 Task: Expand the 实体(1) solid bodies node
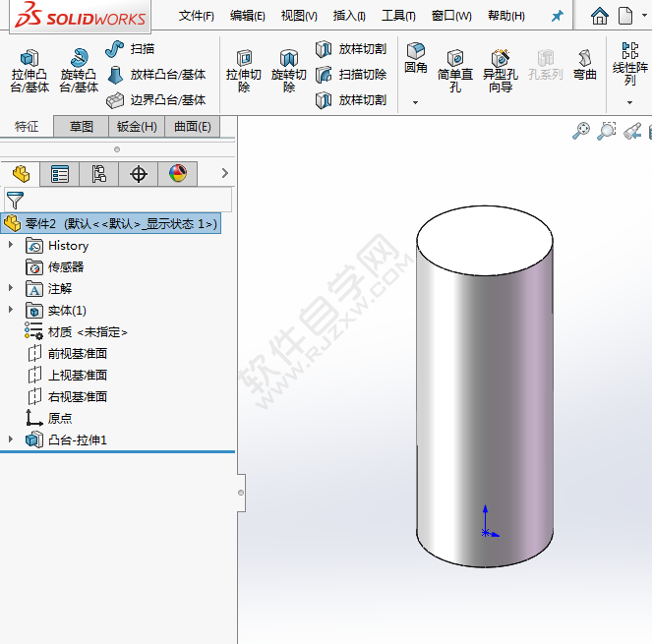11,310
